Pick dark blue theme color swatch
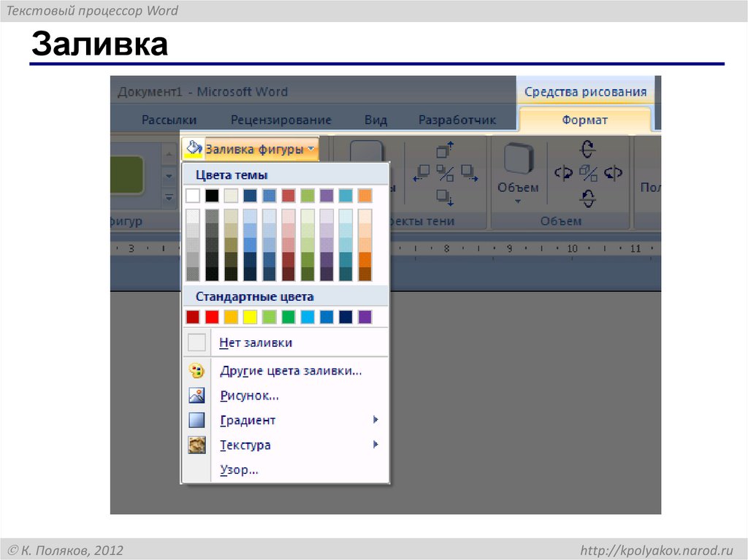The image size is (748, 560). 250,196
